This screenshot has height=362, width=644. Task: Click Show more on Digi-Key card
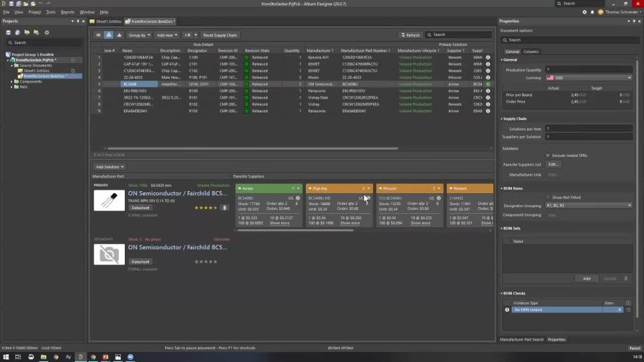point(350,223)
